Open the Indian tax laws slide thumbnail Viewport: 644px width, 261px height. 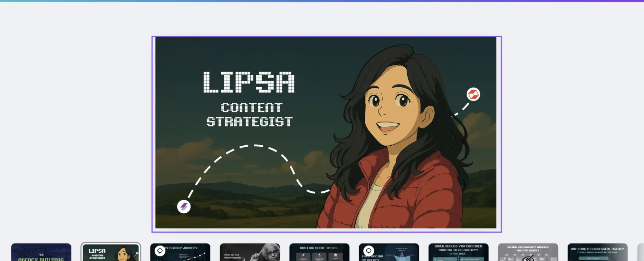pos(250,252)
